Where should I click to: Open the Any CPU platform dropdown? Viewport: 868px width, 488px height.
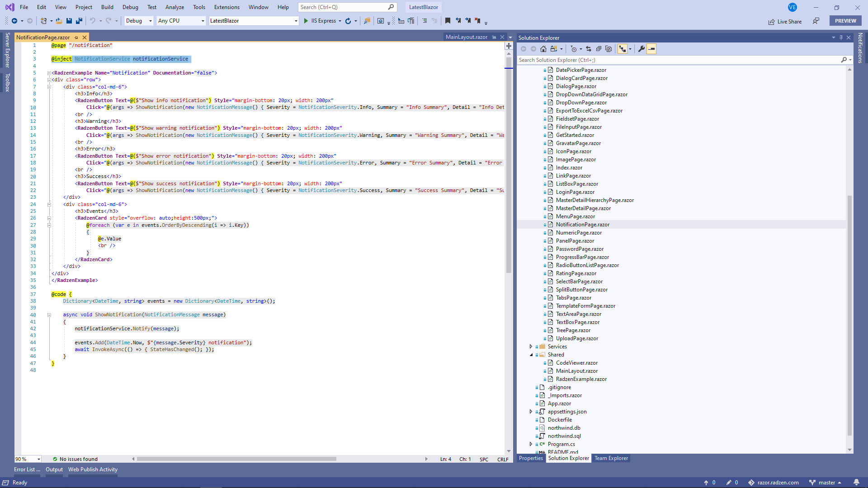[181, 21]
